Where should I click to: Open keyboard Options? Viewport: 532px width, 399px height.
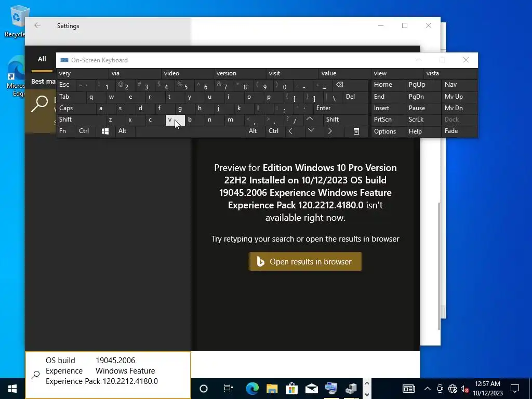point(389,131)
